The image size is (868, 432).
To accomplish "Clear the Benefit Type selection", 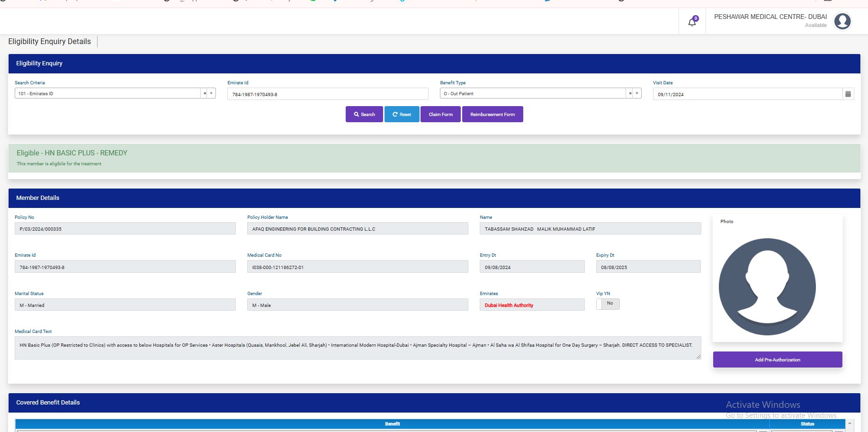I will (630, 94).
